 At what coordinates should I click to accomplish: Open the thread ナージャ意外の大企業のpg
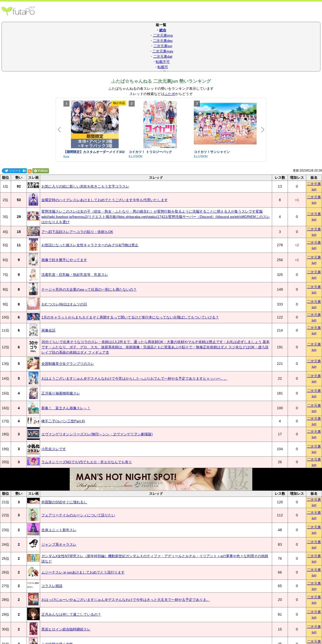click(x=89, y=289)
